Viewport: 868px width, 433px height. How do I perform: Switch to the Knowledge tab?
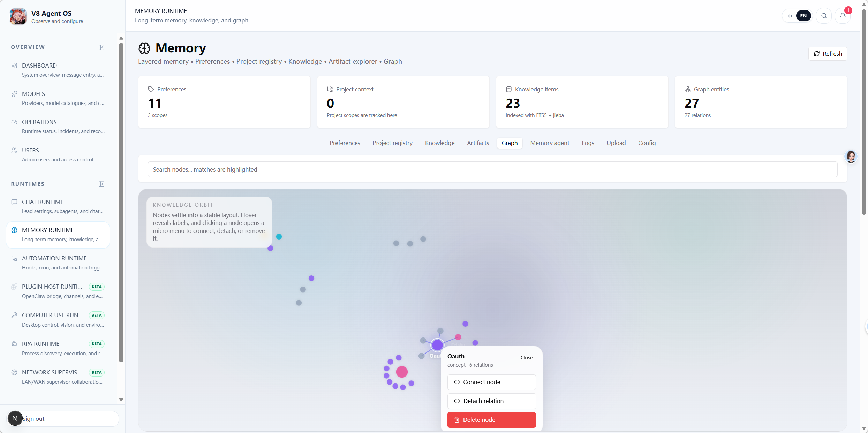pos(439,143)
